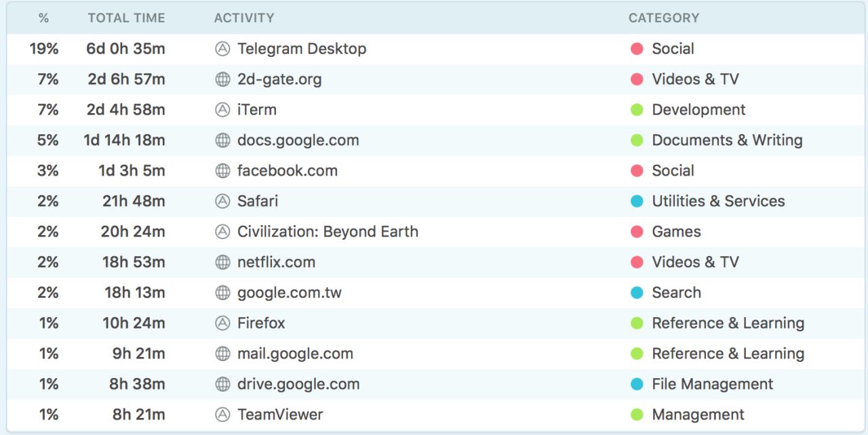The width and height of the screenshot is (868, 435).
Task: Click the app icon next to iTerm
Action: click(222, 110)
